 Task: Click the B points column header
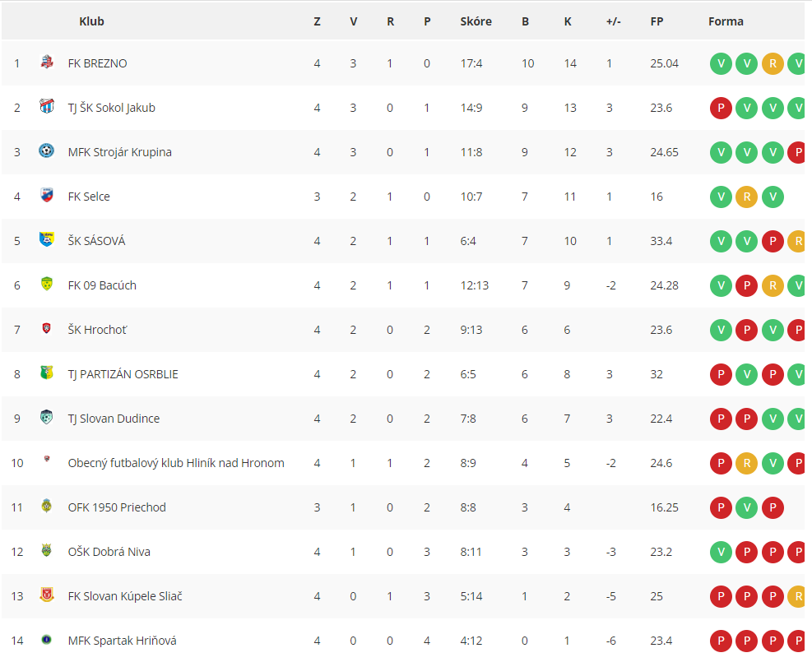coord(525,21)
